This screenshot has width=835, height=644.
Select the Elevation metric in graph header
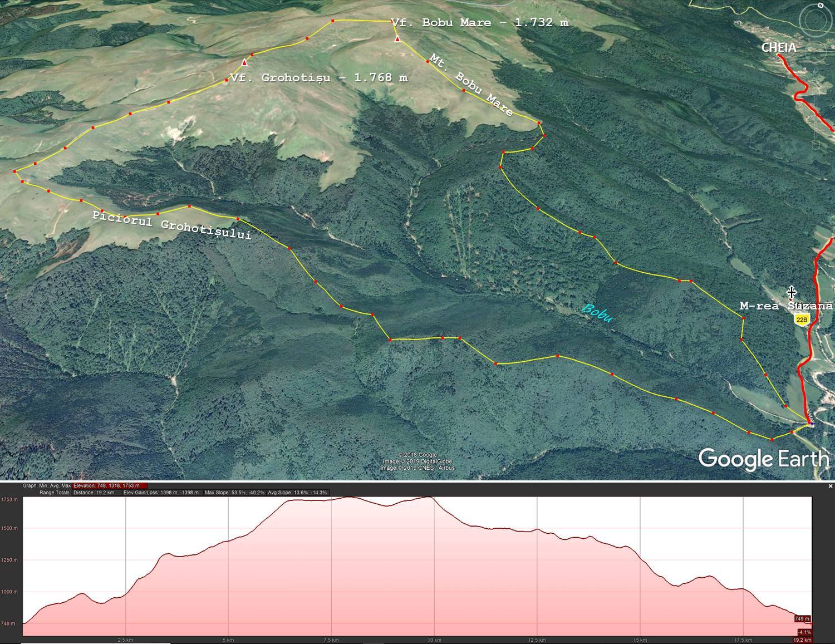110,486
